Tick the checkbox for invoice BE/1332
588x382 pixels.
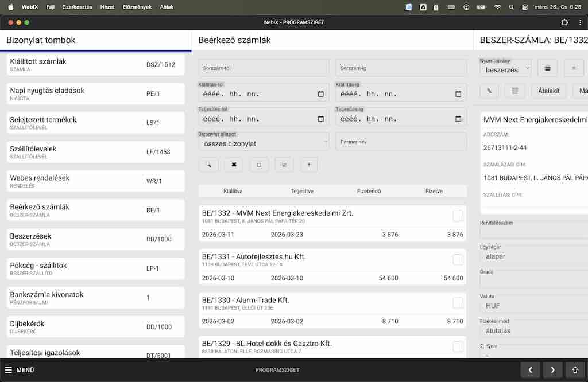click(458, 216)
